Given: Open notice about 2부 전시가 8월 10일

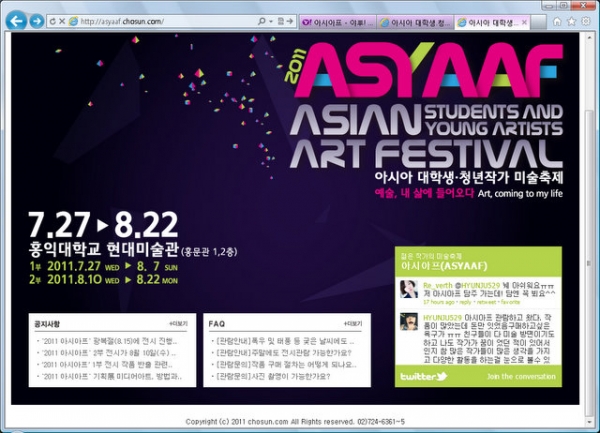Looking at the screenshot, I should [x=108, y=353].
